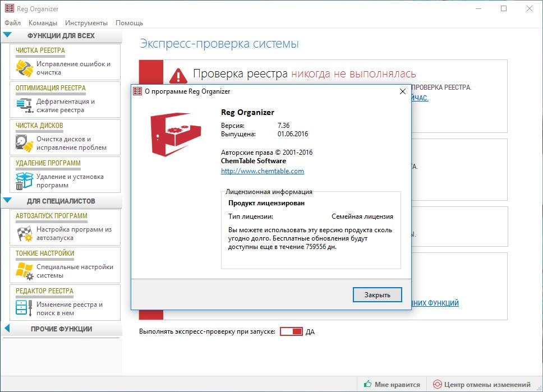Click Продукт лицензирован text
Screen dimensions: 543x392
[x=266, y=203]
